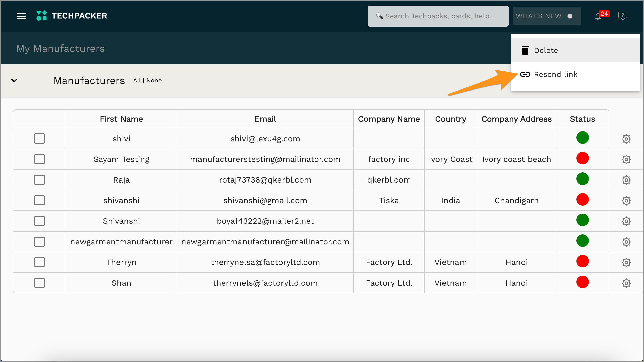Click therrynels@factoryltd.com email cell
644x362 pixels.
[265, 283]
